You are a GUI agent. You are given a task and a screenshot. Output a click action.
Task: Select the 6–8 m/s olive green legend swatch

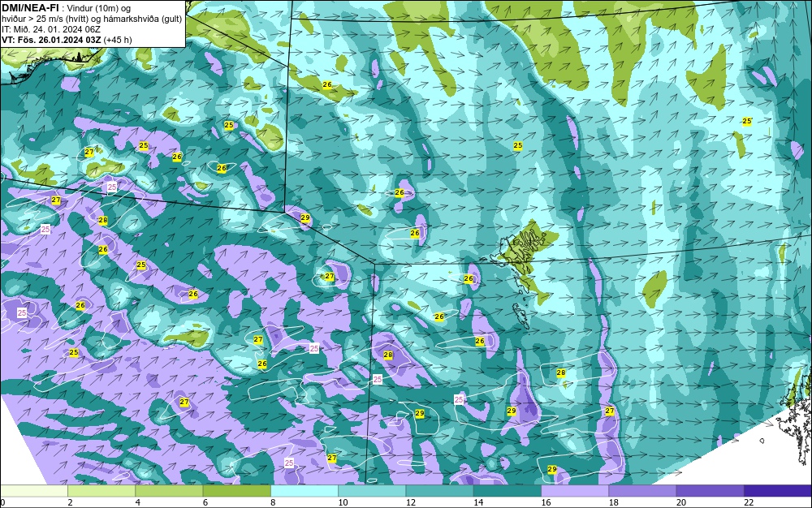point(236,490)
